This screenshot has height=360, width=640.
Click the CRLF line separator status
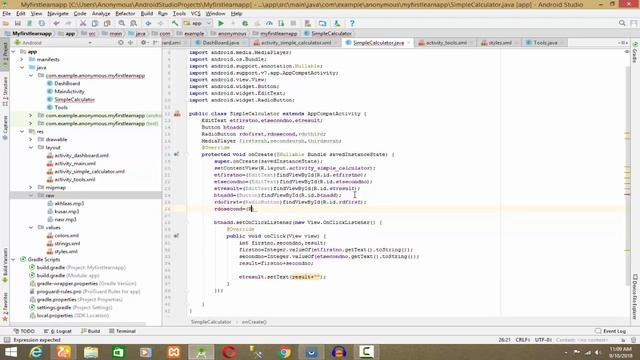[522, 340]
